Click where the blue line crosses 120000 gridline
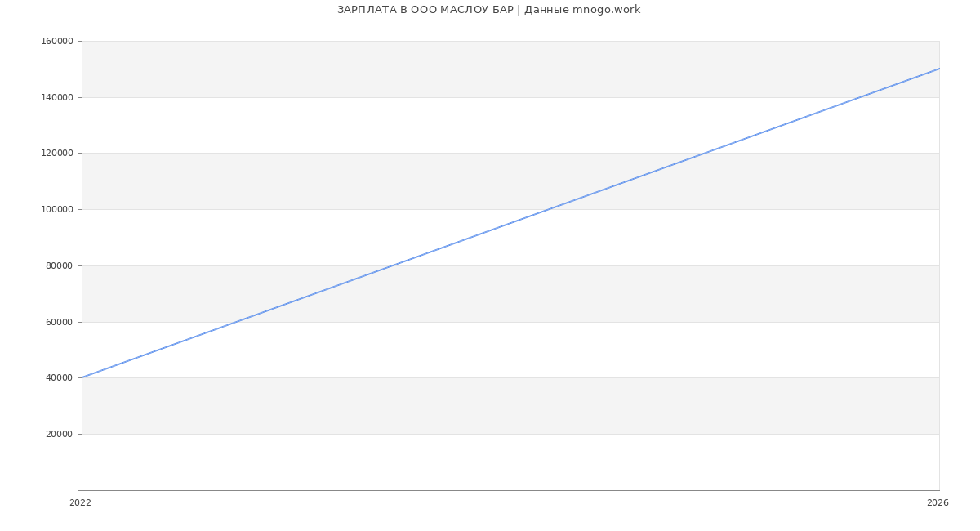The width and height of the screenshot is (980, 531). click(x=705, y=153)
